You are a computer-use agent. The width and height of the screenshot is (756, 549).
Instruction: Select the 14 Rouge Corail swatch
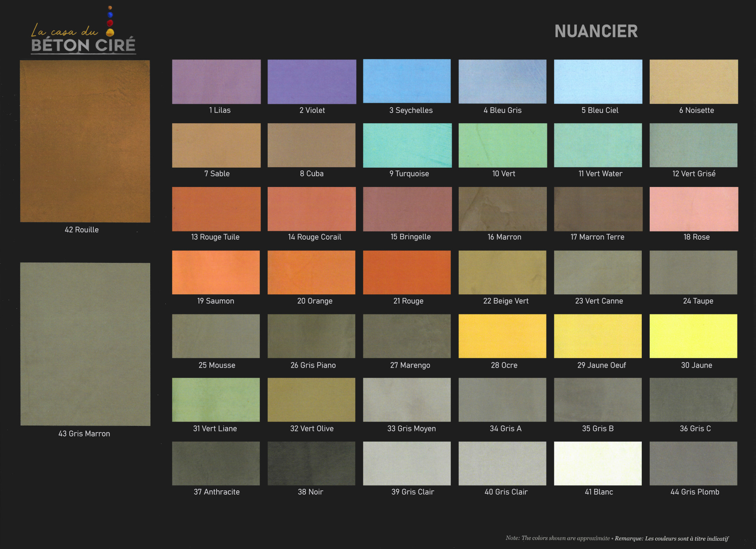tap(311, 209)
